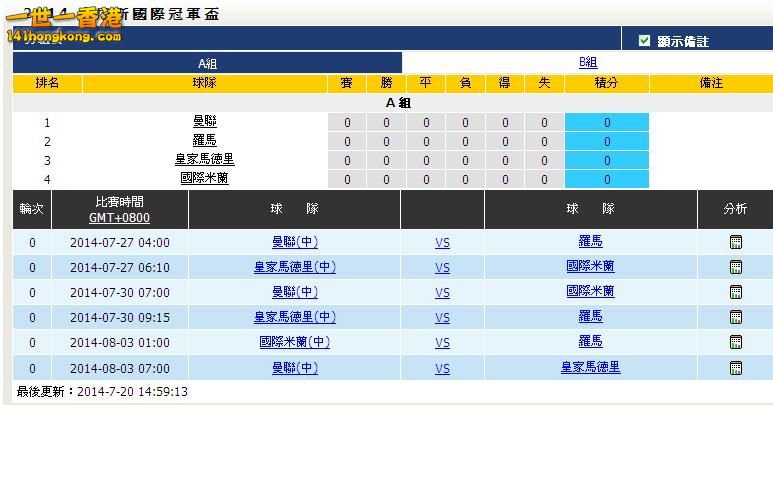Open 國際米蘭 link in standings table

pos(205,179)
